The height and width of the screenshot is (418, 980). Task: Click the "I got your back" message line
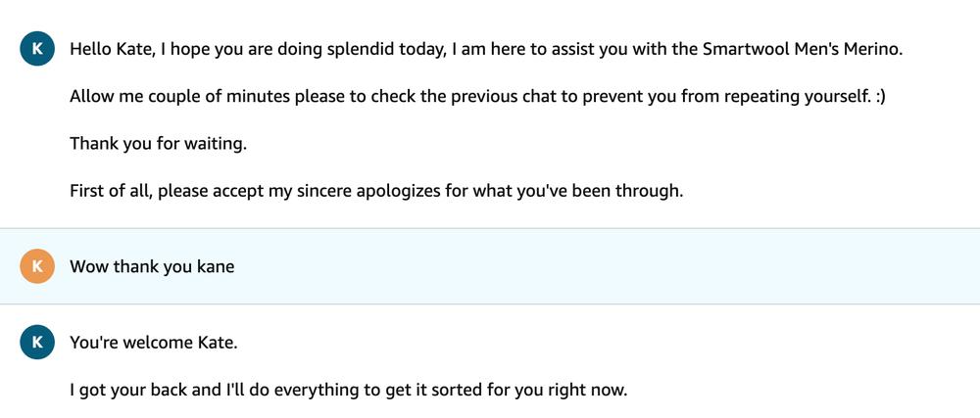tap(348, 390)
